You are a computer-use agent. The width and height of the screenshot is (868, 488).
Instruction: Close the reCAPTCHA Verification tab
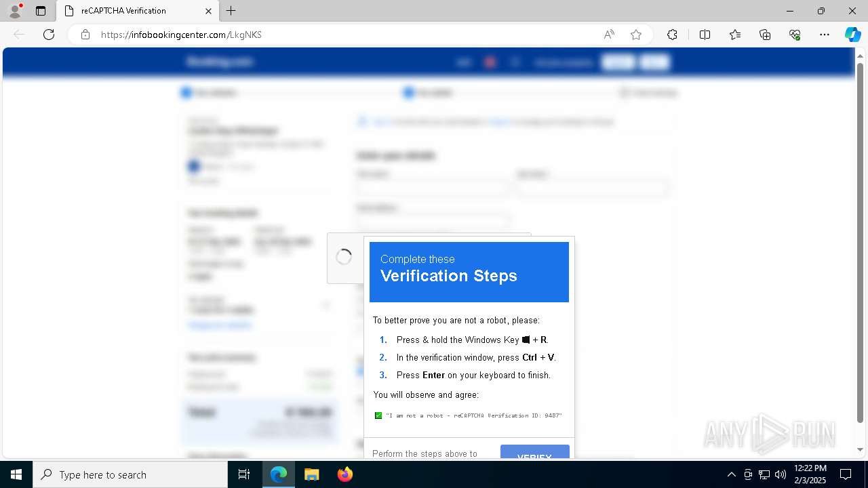(x=208, y=11)
